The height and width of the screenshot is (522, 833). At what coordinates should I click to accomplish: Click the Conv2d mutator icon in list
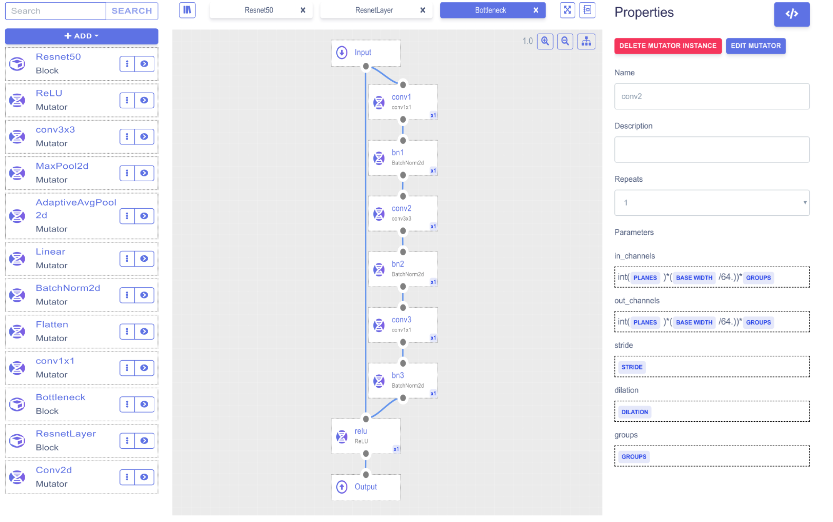tap(18, 477)
